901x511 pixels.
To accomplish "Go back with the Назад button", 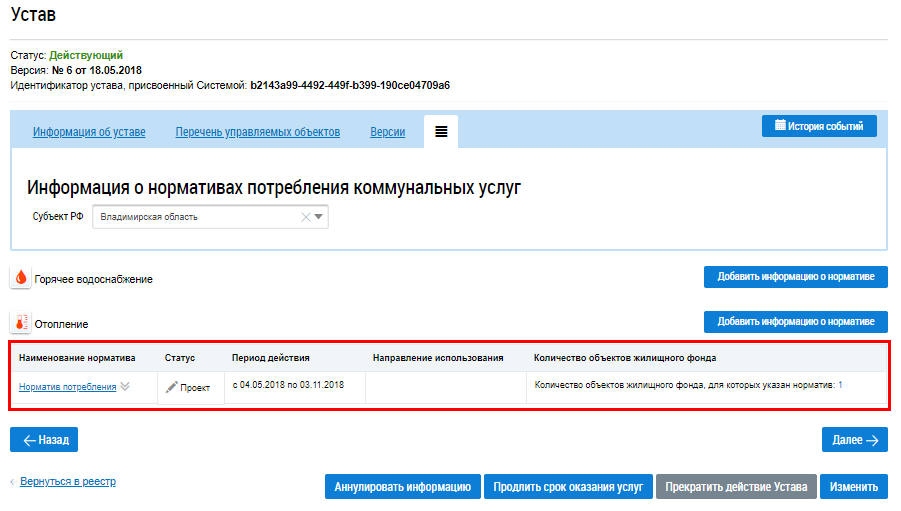I will point(44,440).
